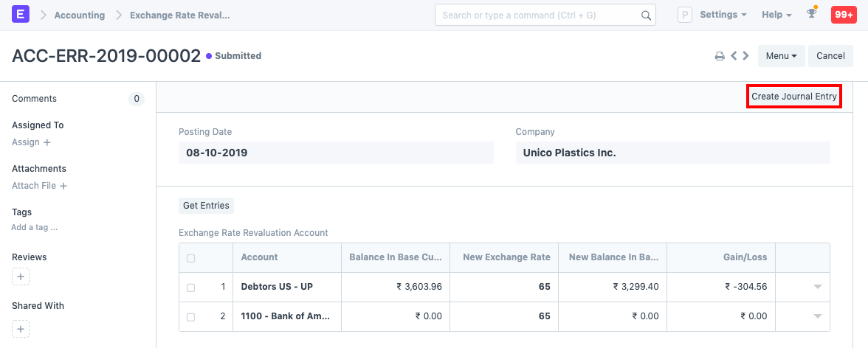The height and width of the screenshot is (348, 868).
Task: Check the 1100 - Bank of America row checkbox
Action: pos(191,317)
